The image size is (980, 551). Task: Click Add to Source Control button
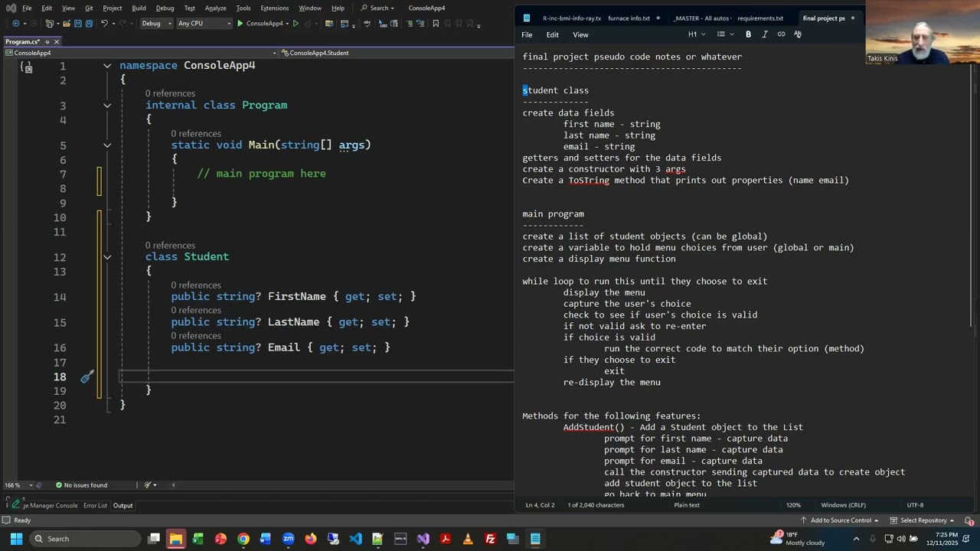coord(840,520)
